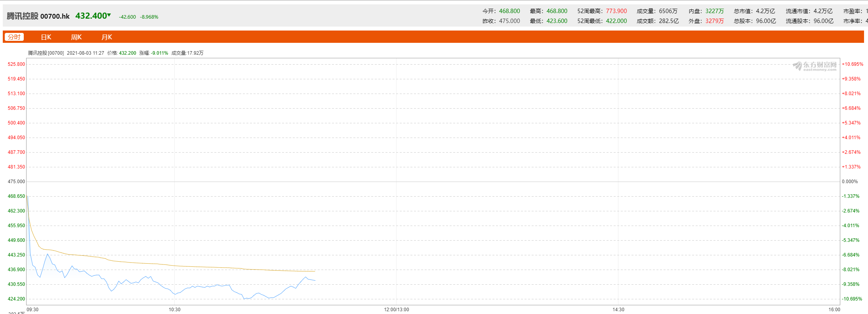The height and width of the screenshot is (314, 868).
Task: Click the 16:00 time axis label
Action: point(834,310)
